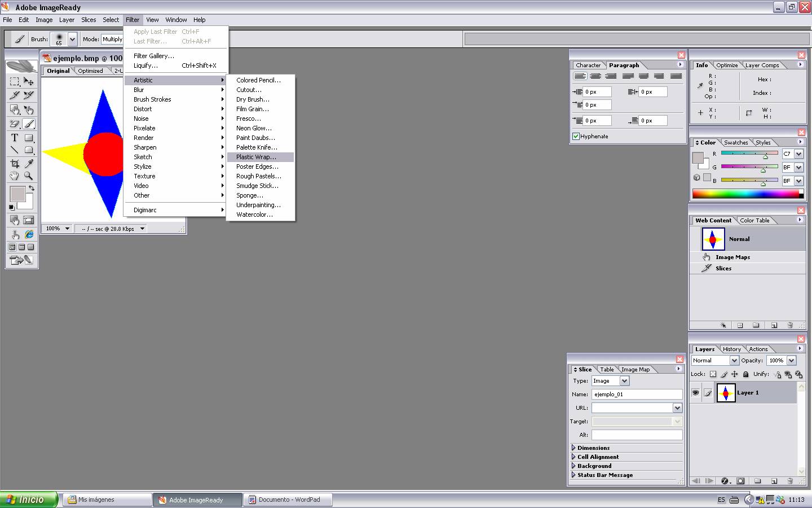
Task: Toggle lock transparent pixels
Action: click(x=713, y=374)
